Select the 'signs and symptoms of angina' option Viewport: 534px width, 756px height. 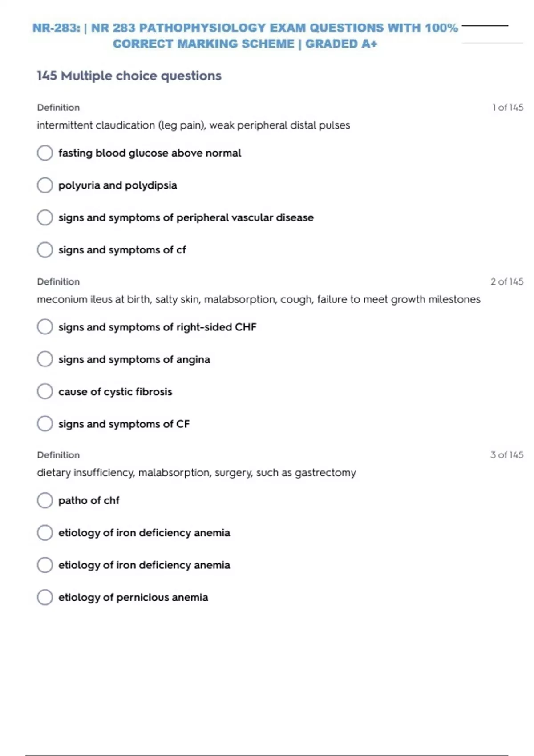coord(45,359)
